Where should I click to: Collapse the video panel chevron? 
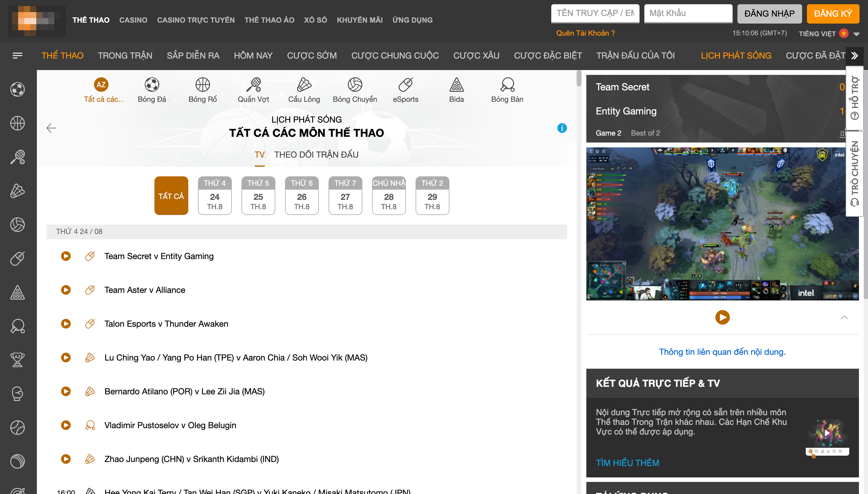click(x=844, y=317)
